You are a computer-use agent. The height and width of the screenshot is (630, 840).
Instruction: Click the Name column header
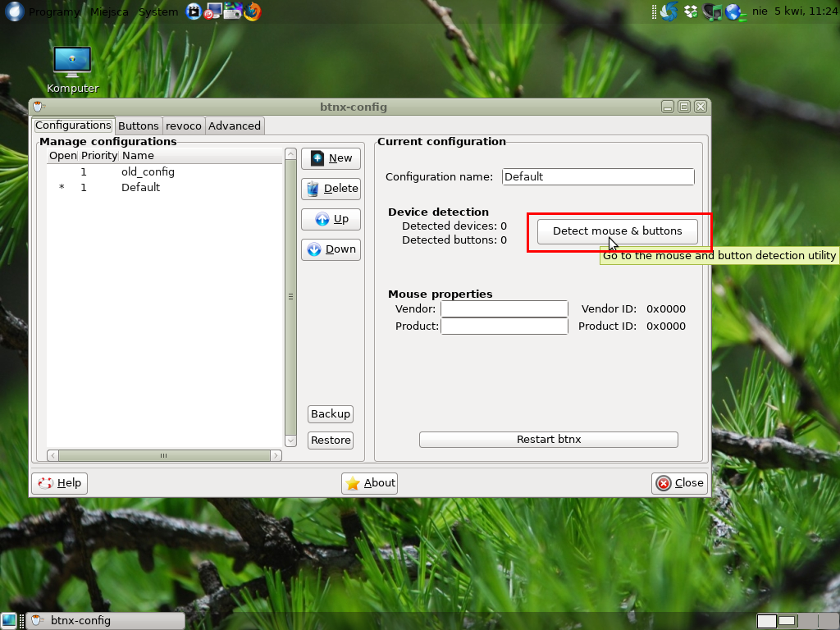[201, 156]
